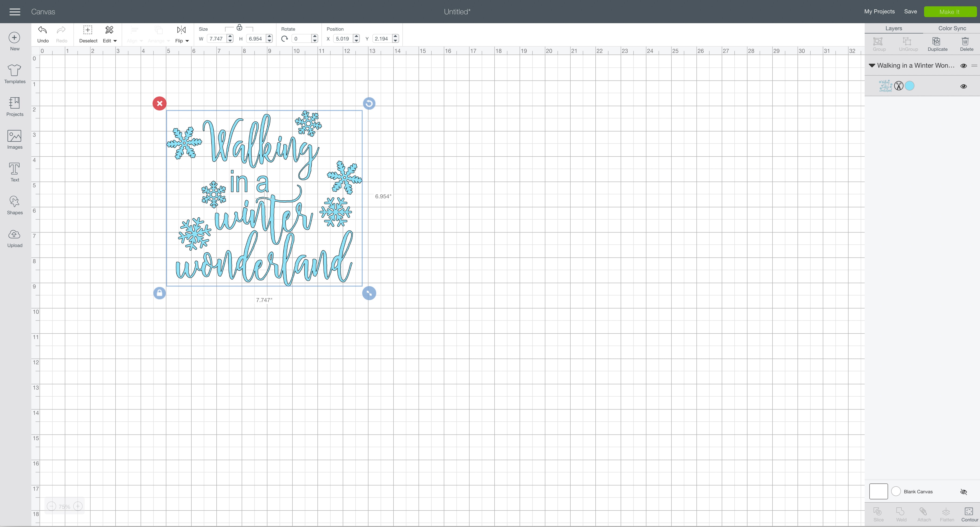Image resolution: width=980 pixels, height=527 pixels.
Task: Open the hamburger main menu
Action: click(15, 12)
